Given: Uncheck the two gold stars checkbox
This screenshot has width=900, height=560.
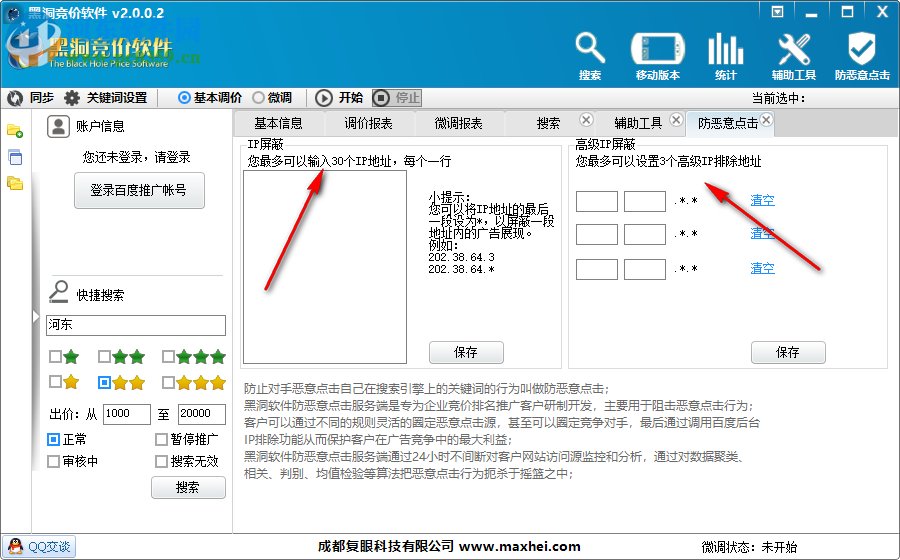Looking at the screenshot, I should click(x=104, y=382).
